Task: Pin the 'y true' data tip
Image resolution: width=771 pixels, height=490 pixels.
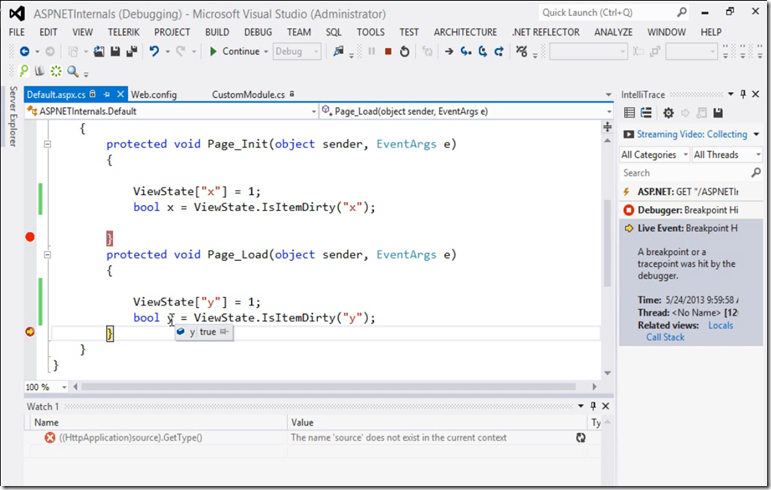Action: pos(224,332)
